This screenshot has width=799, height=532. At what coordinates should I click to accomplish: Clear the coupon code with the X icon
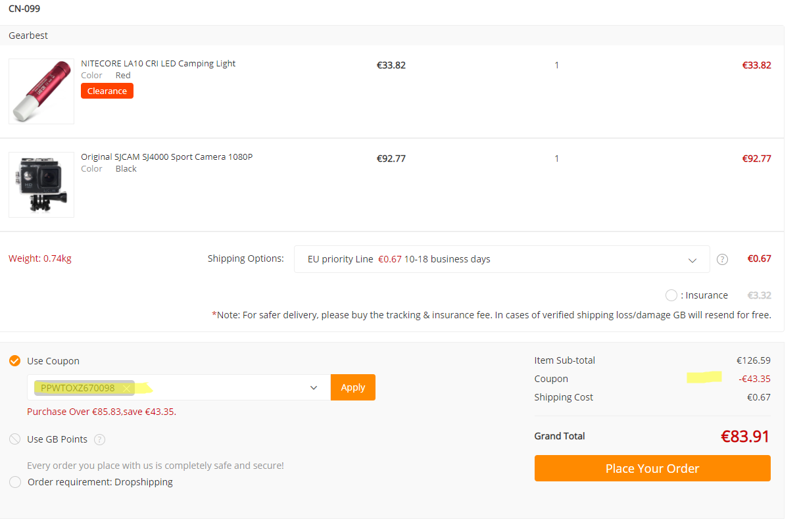[x=126, y=389]
